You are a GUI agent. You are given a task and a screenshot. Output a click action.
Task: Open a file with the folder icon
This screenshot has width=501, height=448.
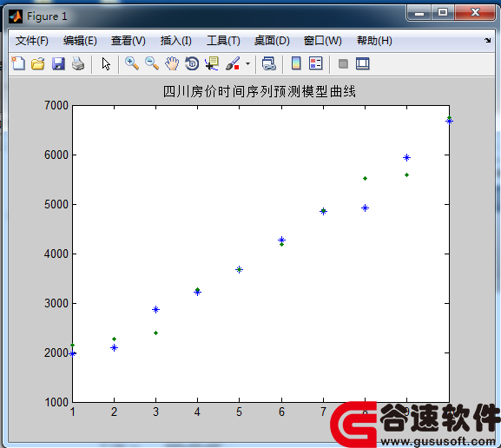click(x=38, y=63)
